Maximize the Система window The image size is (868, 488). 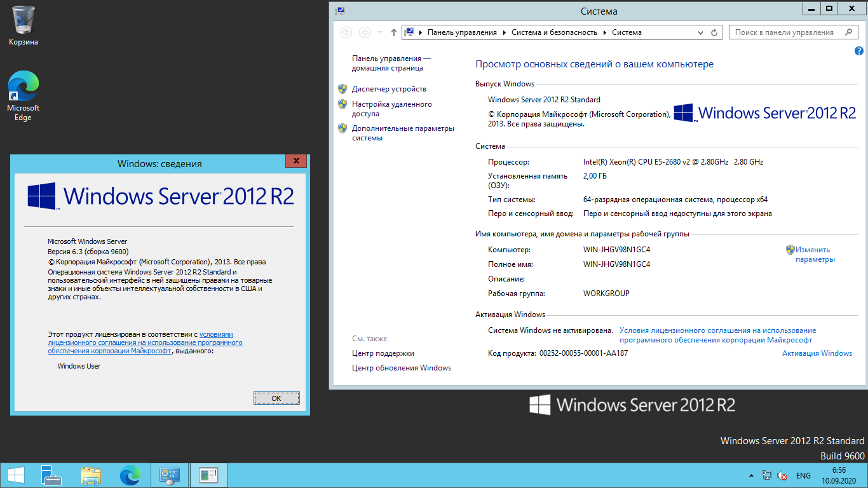829,8
